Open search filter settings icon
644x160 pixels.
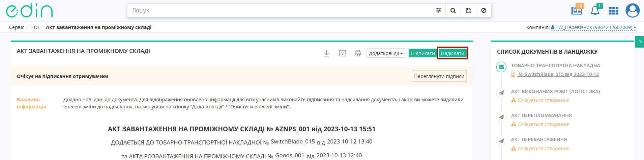[438, 10]
